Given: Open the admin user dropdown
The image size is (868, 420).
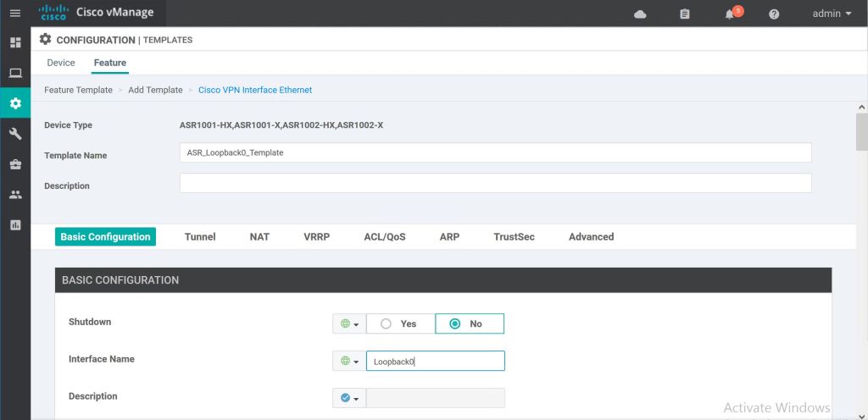Looking at the screenshot, I should (832, 14).
